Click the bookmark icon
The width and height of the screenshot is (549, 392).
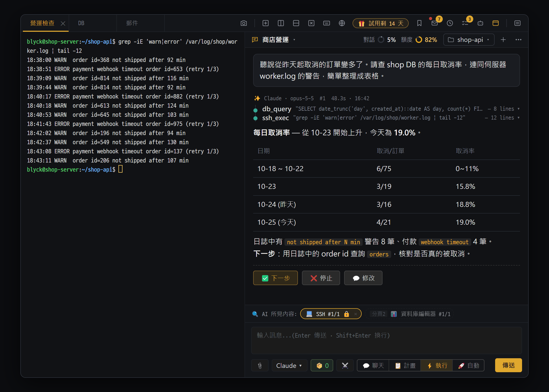tap(419, 23)
